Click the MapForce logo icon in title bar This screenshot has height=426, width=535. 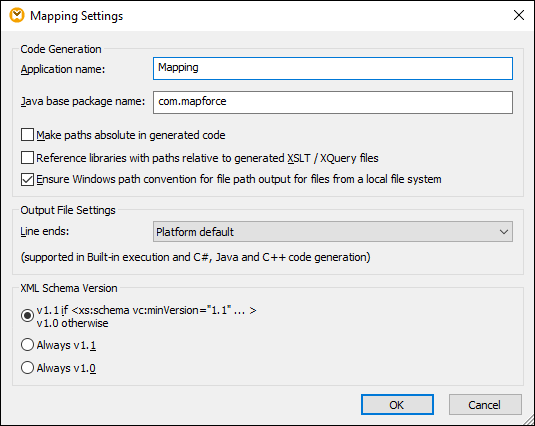point(17,16)
